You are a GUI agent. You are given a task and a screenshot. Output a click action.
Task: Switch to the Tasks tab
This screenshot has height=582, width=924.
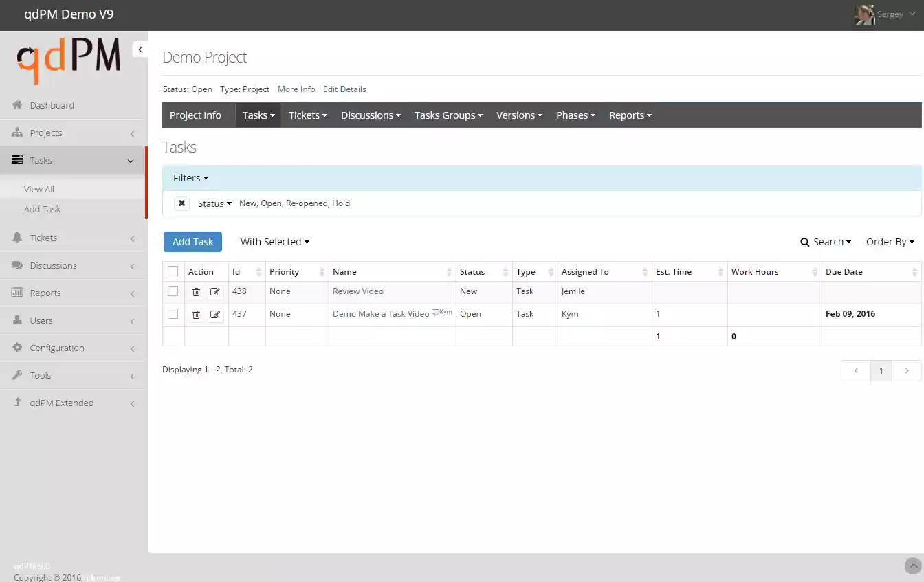(x=258, y=115)
